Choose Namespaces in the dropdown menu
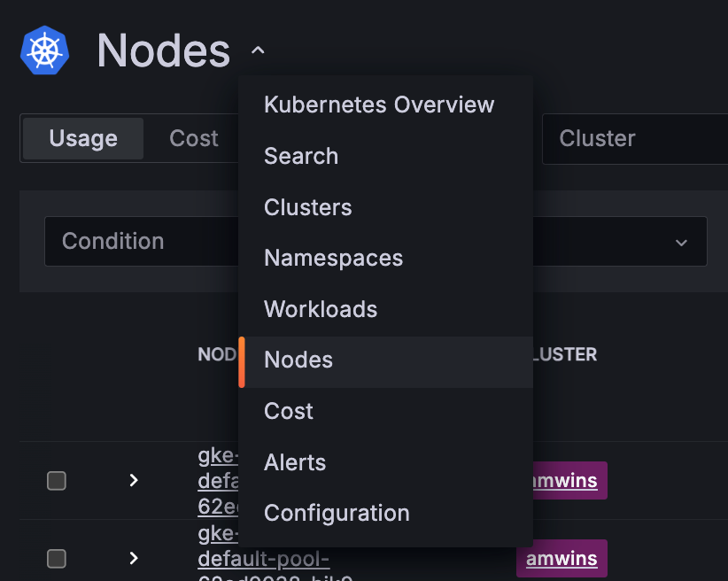This screenshot has height=581, width=728. click(333, 258)
